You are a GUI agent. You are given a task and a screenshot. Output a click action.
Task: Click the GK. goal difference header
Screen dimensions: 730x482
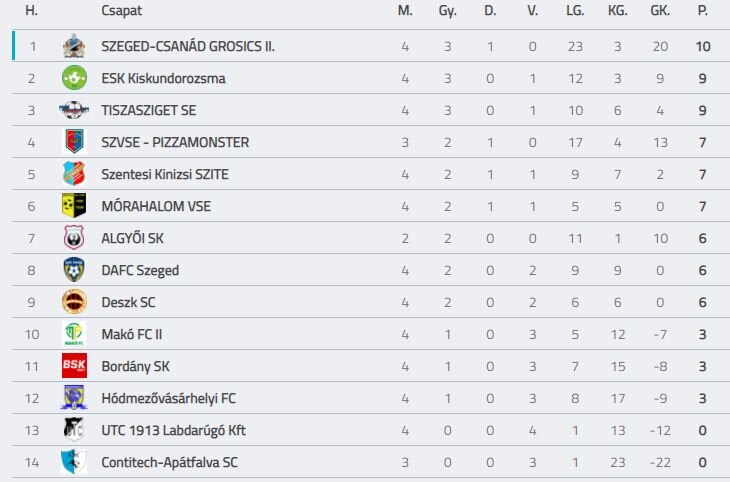[x=660, y=10]
